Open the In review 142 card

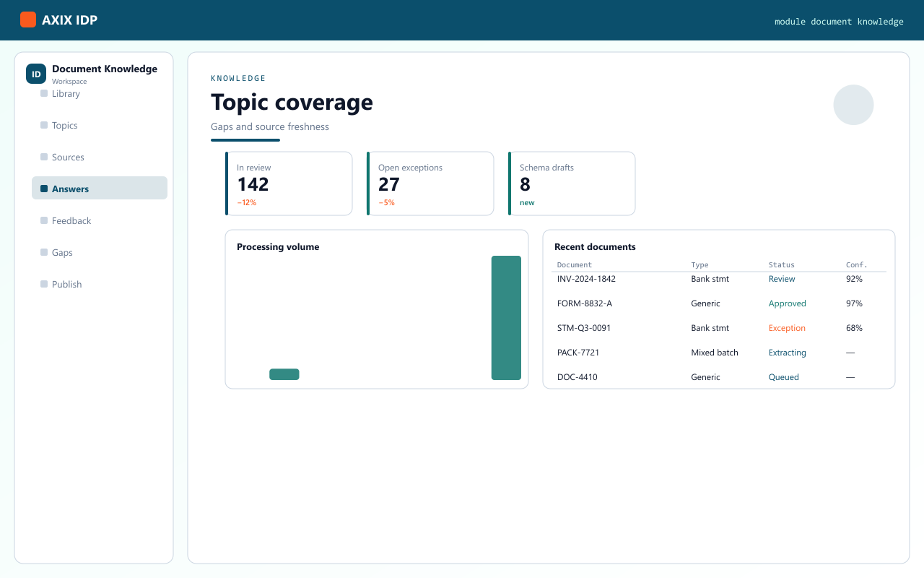[289, 184]
